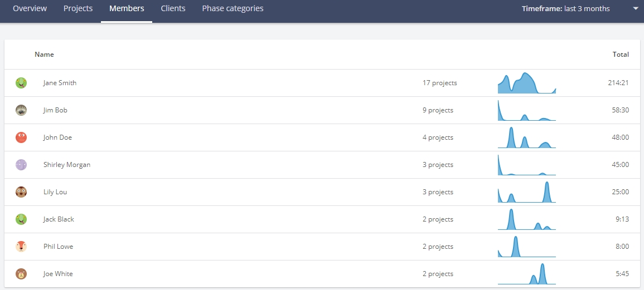The width and height of the screenshot is (644, 290).
Task: Sort by the Total column header
Action: [621, 55]
